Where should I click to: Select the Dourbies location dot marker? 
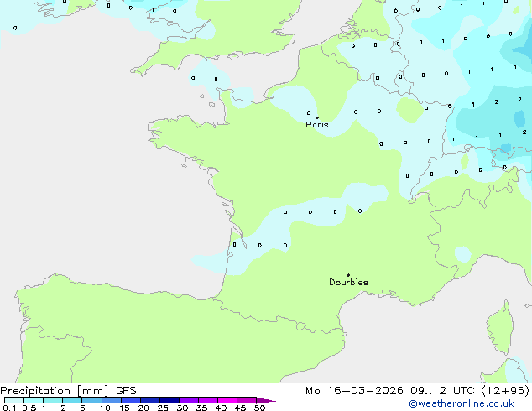348,275
